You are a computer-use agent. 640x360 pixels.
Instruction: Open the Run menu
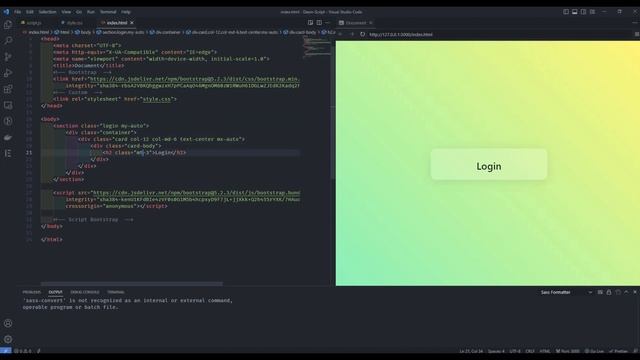91,12
